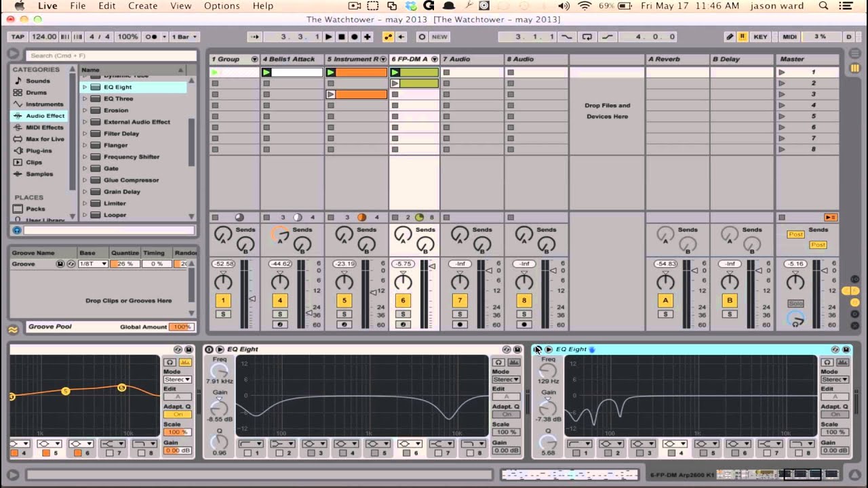The height and width of the screenshot is (488, 868).
Task: Expand Filter Delay device folder
Action: click(85, 134)
